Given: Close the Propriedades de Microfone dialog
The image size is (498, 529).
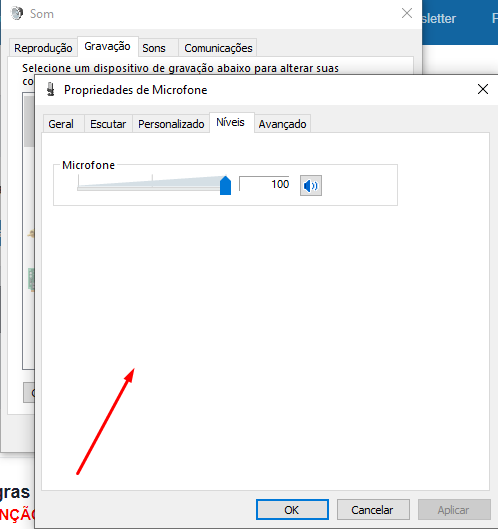Looking at the screenshot, I should [483, 89].
